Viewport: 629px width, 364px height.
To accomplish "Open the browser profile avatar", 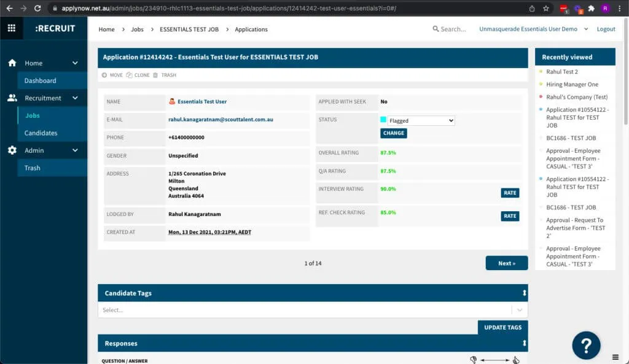I will point(605,8).
